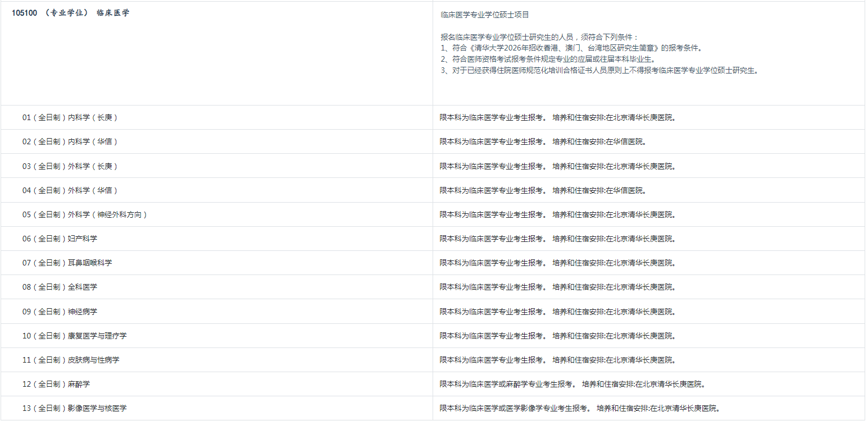The width and height of the screenshot is (868, 421).
Task: Select the 13 影像医学与核医学 row
Action: point(74,408)
